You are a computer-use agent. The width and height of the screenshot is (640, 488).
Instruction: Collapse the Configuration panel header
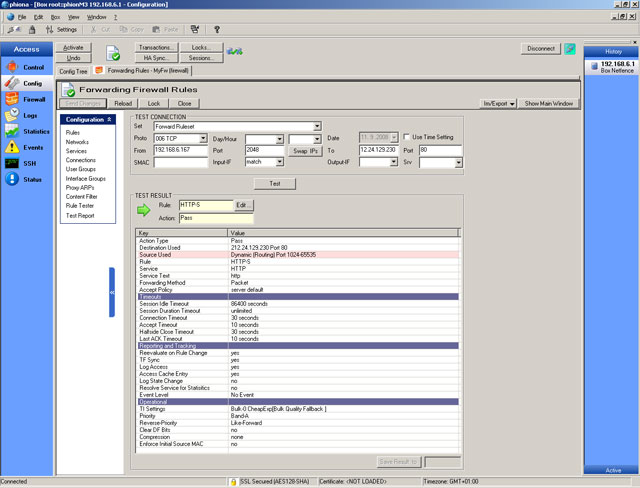point(109,119)
